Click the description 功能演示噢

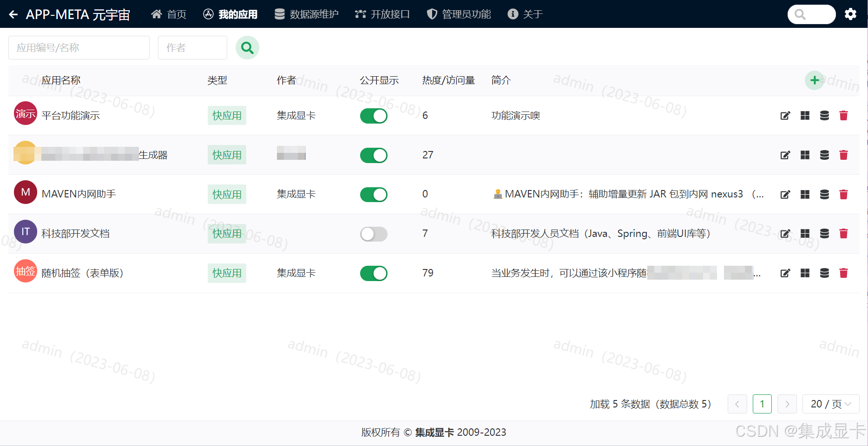[516, 116]
